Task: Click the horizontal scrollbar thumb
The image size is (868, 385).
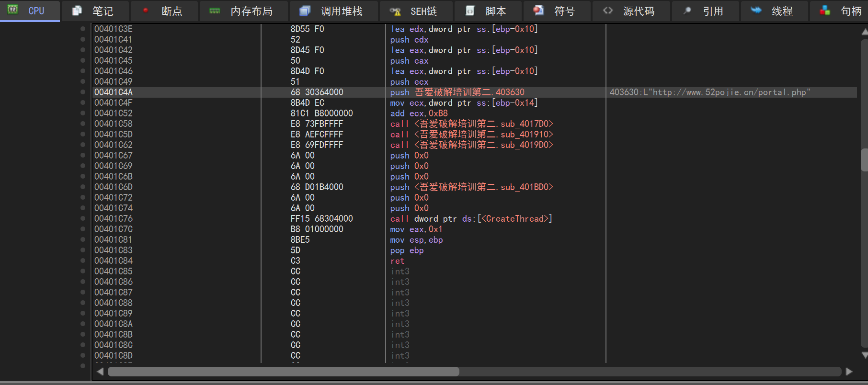Action: coord(284,372)
